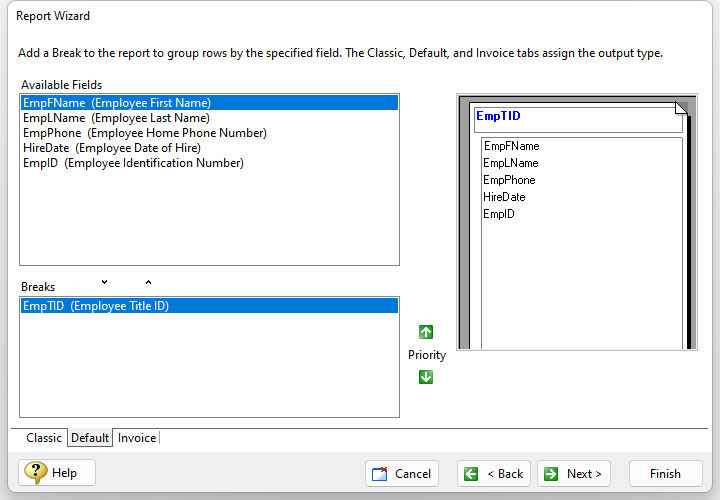
Task: Go to the previous step with Back
Action: 494,473
